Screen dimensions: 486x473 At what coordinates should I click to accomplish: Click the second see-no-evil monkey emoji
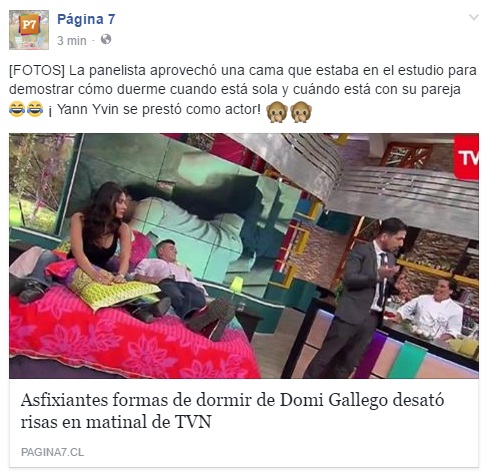(301, 112)
